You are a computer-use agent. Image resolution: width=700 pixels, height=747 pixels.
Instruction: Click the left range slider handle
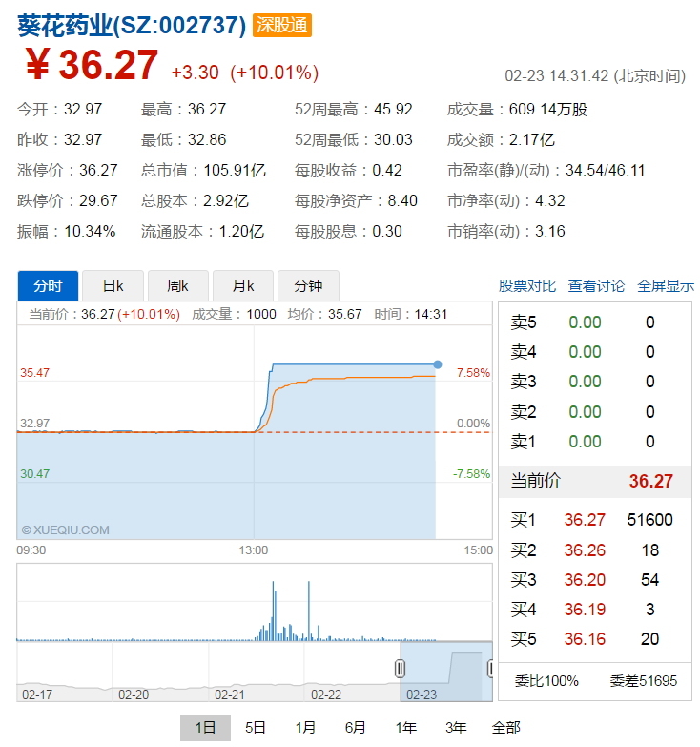click(x=400, y=669)
